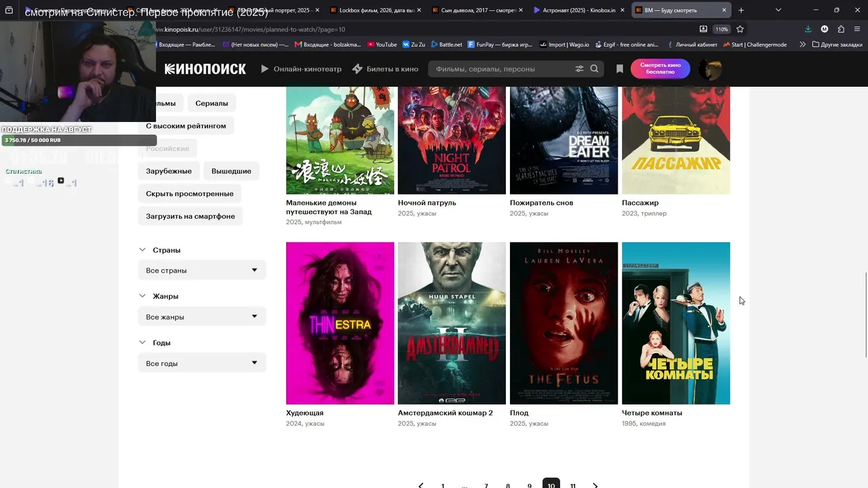This screenshot has height=488, width=868.
Task: Collapse the Жанры filter section
Action: (142, 296)
